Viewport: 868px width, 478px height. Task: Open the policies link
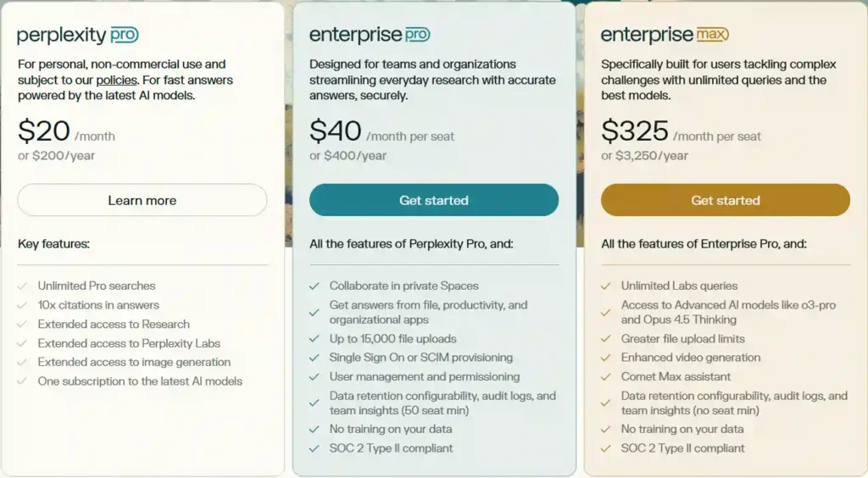point(116,81)
